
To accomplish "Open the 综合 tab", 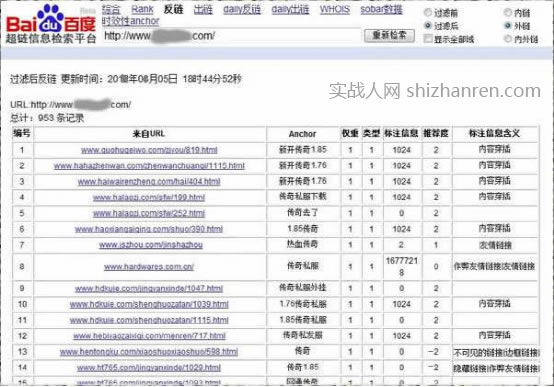I will (x=111, y=10).
